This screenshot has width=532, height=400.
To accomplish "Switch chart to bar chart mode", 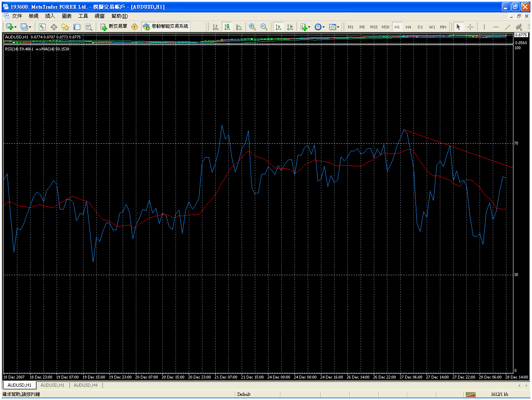I will (215, 27).
